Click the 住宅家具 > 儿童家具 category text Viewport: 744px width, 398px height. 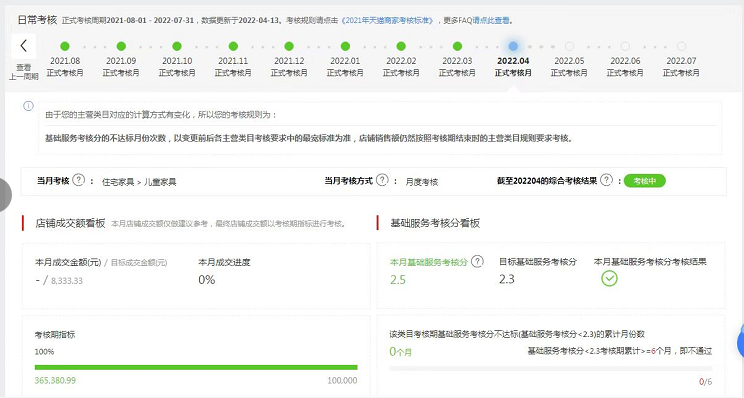139,182
